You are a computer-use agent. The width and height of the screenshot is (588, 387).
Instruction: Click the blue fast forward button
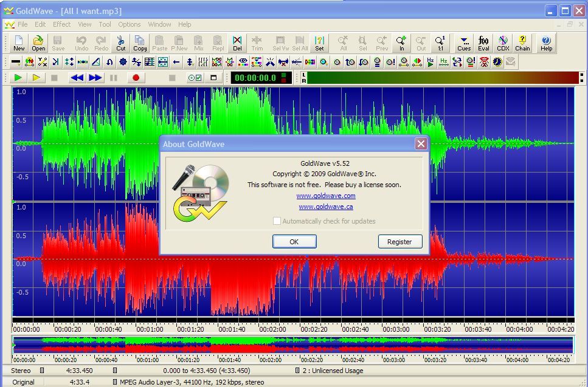click(x=95, y=78)
